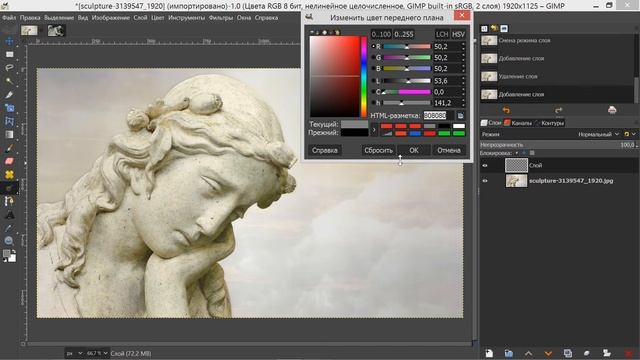Switch to second image tab thumbnail

coord(56,31)
